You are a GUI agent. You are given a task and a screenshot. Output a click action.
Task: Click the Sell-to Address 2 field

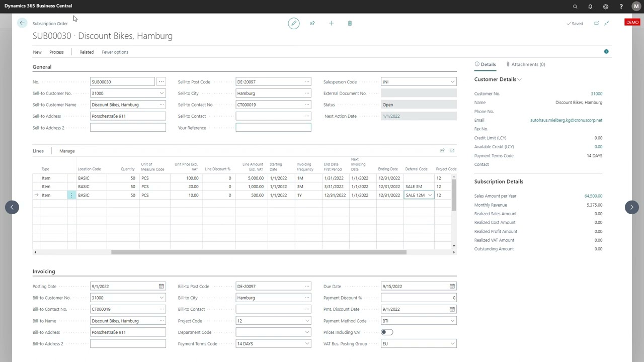[x=128, y=128]
